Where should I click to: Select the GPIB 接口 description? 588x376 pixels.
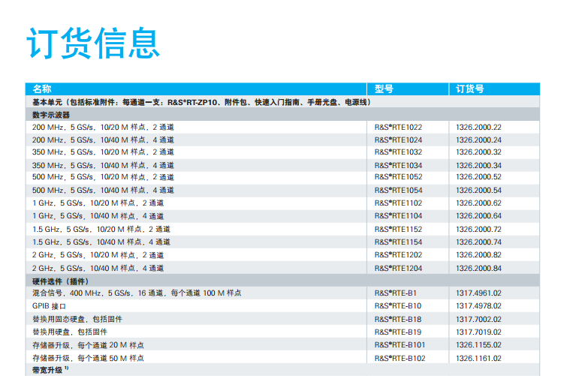coord(49,306)
